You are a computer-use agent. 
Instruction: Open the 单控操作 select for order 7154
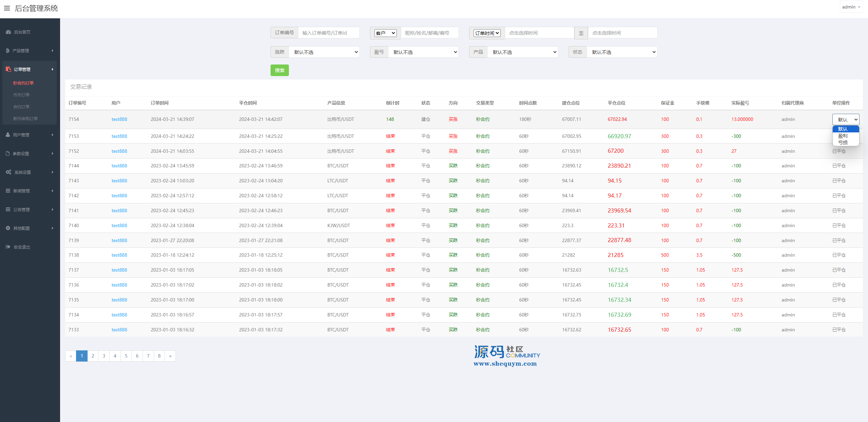[846, 120]
